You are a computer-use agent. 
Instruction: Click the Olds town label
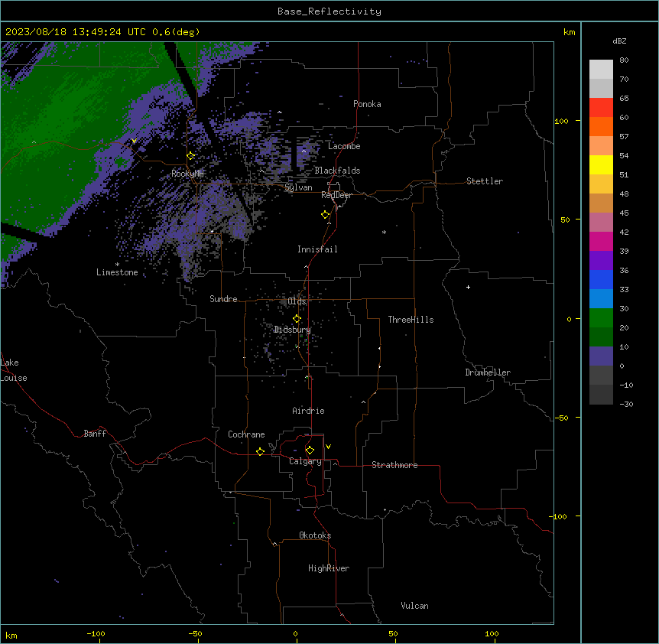(x=297, y=301)
